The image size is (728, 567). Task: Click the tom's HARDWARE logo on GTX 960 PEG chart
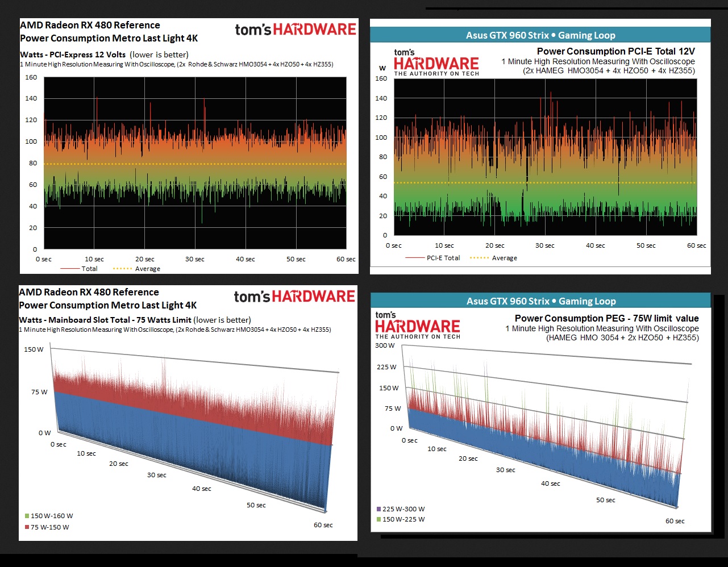pyautogui.click(x=418, y=326)
